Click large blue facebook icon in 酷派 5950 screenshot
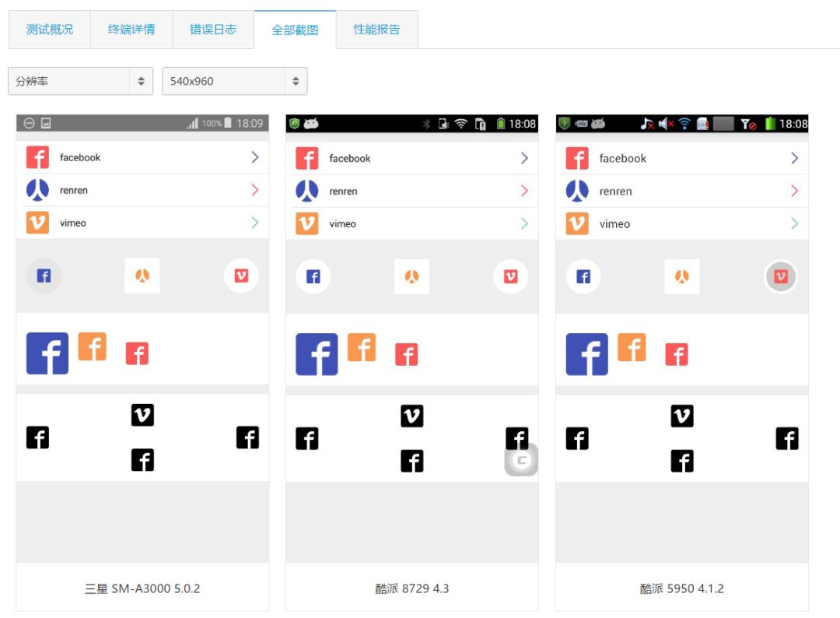Viewport: 840px width, 618px height. (x=586, y=354)
